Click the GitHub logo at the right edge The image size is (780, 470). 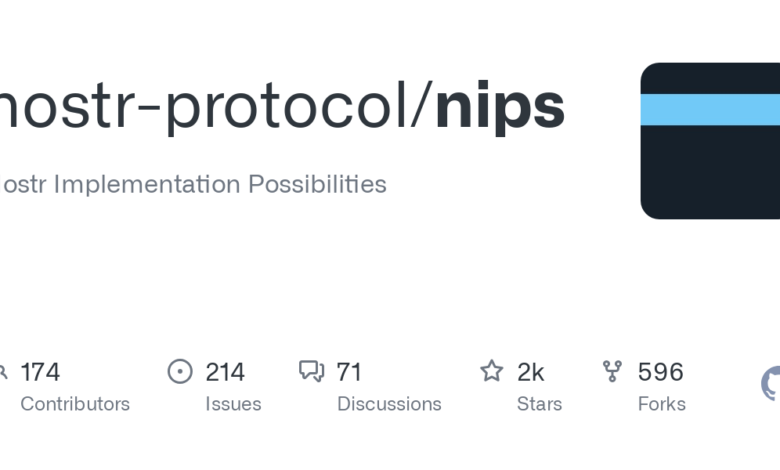click(772, 383)
